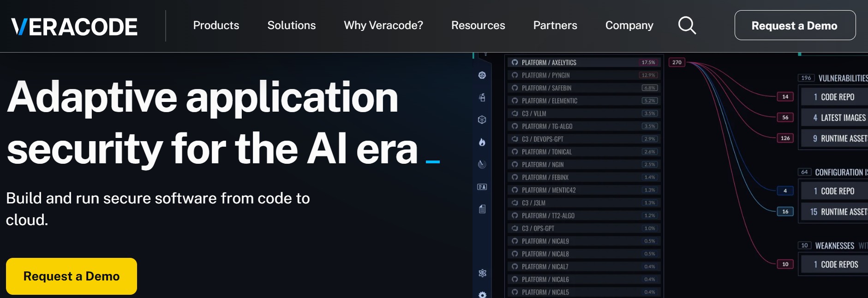Select the PLATFORM / SAFEBIN row
868x298 pixels.
[x=585, y=88]
